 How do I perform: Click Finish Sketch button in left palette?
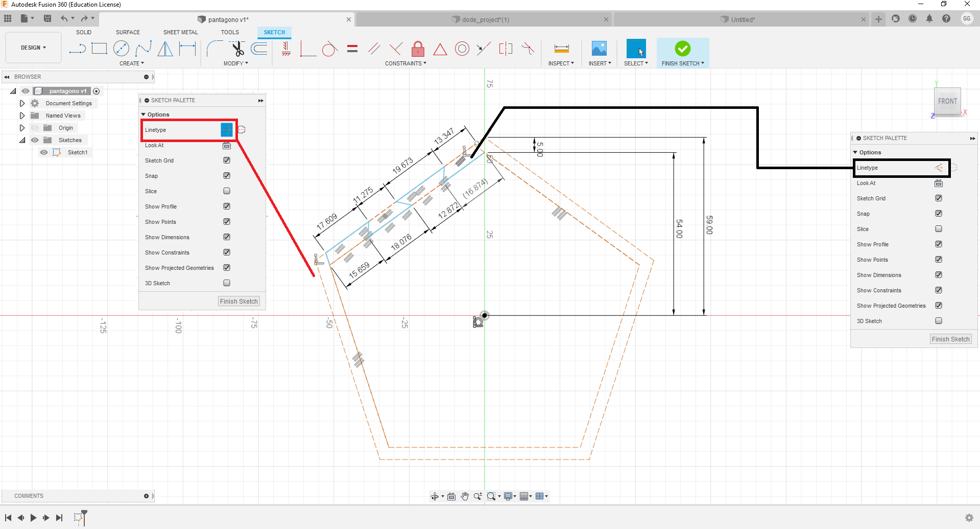[239, 302]
